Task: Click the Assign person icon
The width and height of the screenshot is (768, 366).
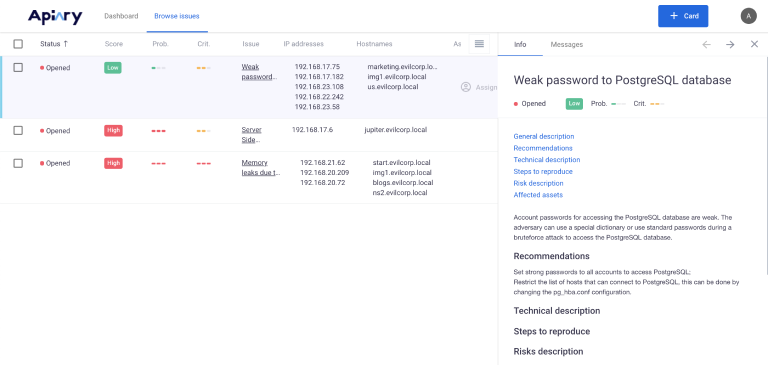Action: point(466,87)
